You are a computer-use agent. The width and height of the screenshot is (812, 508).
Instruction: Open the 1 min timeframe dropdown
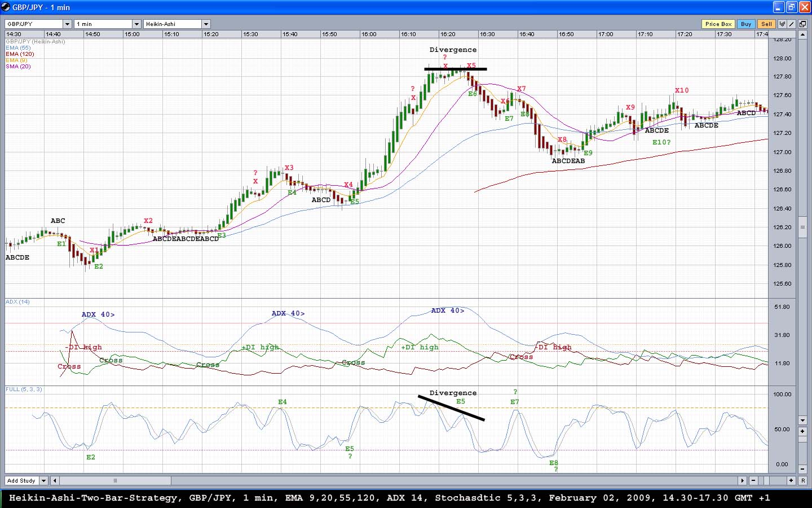pyautogui.click(x=136, y=24)
